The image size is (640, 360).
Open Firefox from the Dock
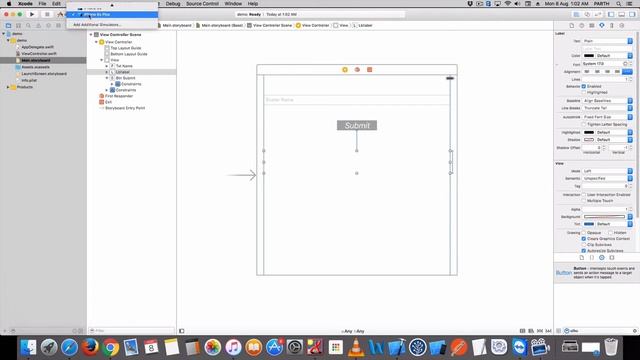coord(90,348)
